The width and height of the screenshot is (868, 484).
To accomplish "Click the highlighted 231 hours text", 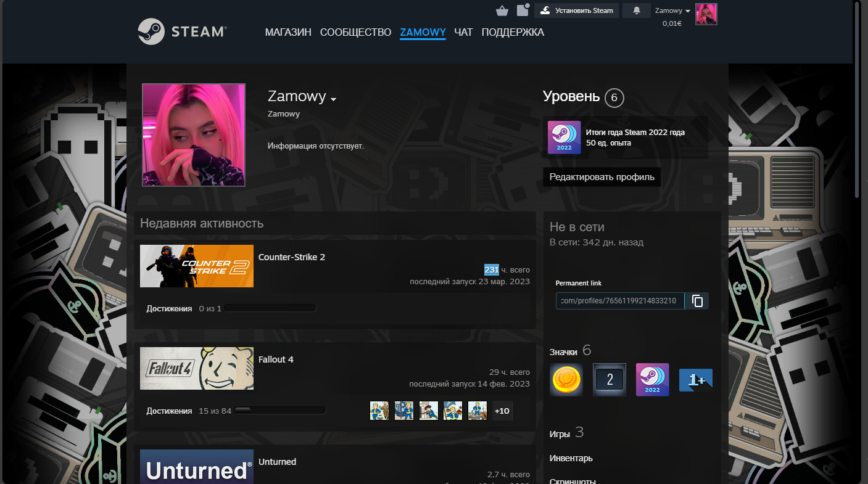I will tap(492, 270).
